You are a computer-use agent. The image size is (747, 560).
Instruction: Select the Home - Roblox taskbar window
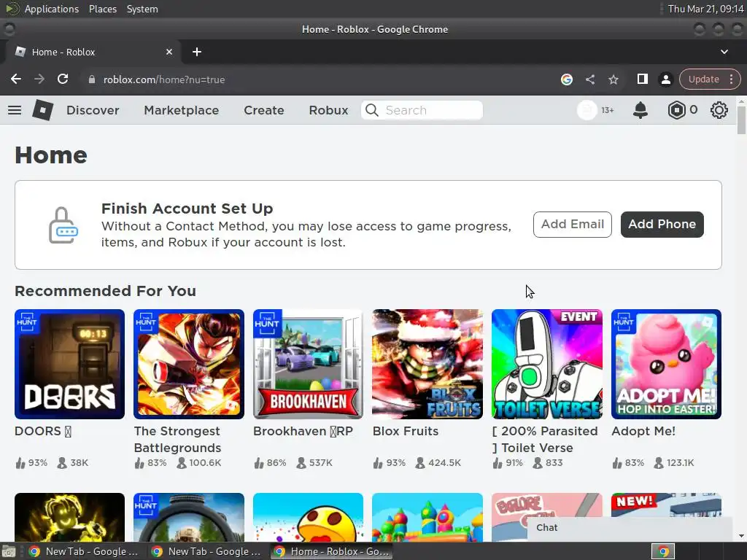point(332,551)
